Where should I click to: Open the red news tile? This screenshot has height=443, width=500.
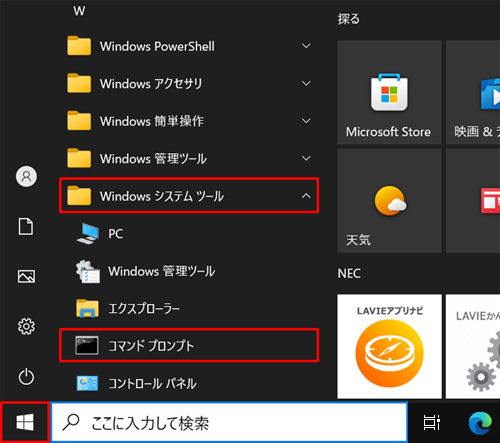click(x=473, y=201)
